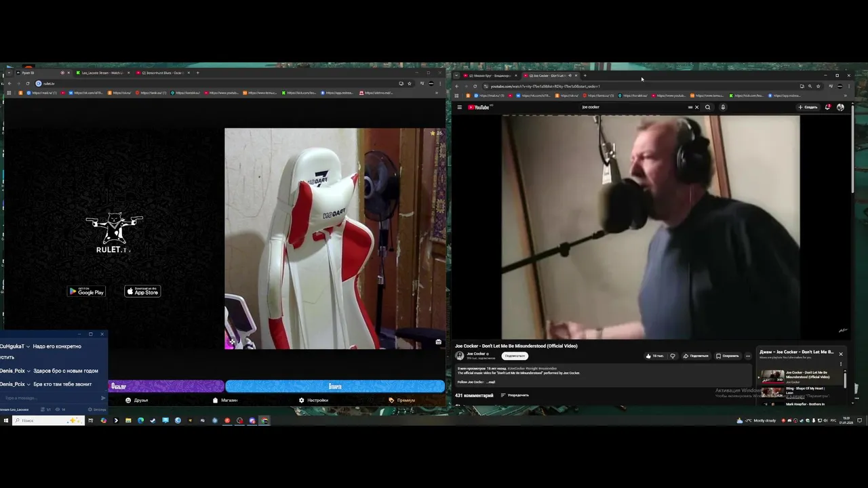Viewport: 868px width, 488px height.
Task: Open 'Настройки' settings section
Action: coord(313,401)
